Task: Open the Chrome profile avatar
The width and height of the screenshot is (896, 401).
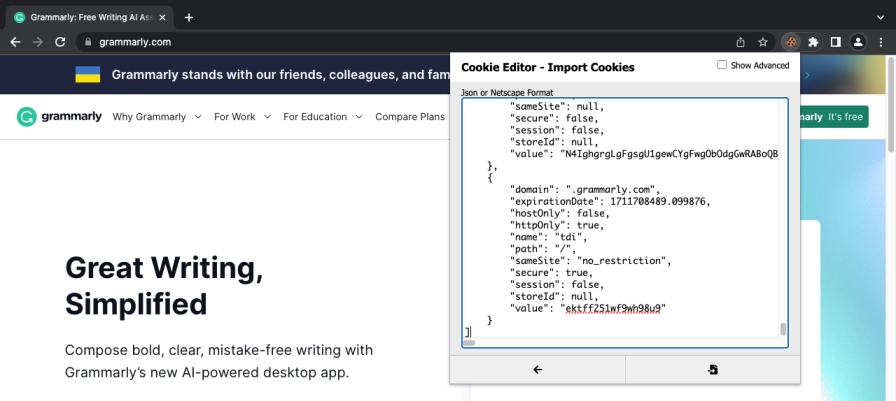Action: point(858,42)
